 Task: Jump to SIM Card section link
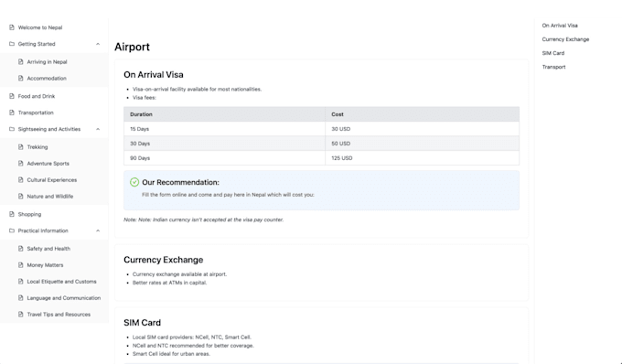tap(553, 53)
